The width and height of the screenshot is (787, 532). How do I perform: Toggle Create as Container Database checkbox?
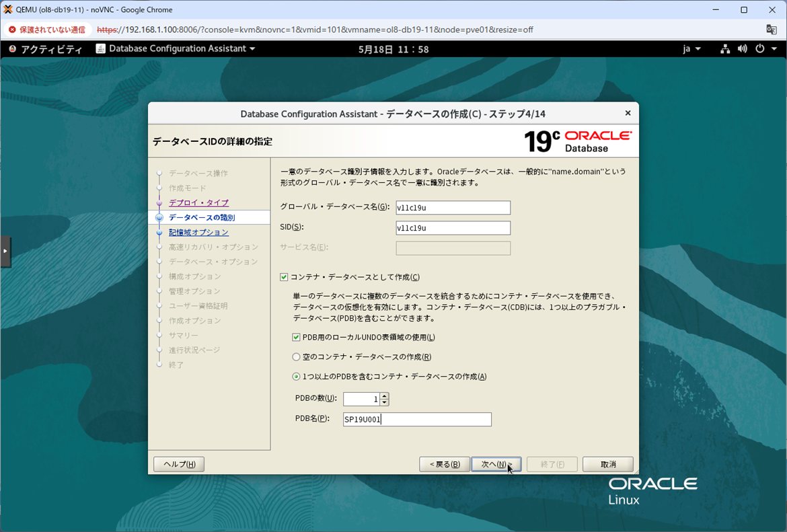click(284, 277)
